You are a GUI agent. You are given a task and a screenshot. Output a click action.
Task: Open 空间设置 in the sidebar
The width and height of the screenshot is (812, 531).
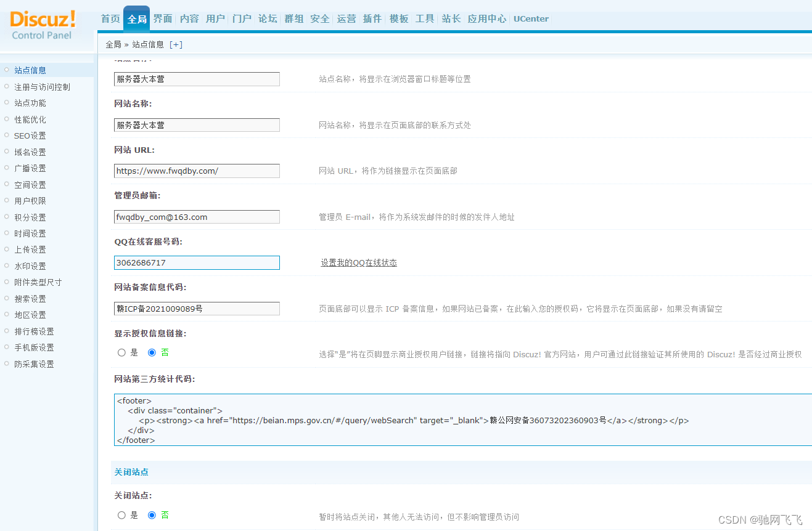30,185
